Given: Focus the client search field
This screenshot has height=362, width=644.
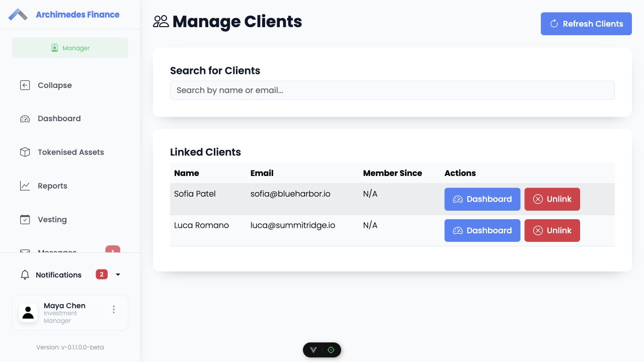Looking at the screenshot, I should pyautogui.click(x=392, y=90).
